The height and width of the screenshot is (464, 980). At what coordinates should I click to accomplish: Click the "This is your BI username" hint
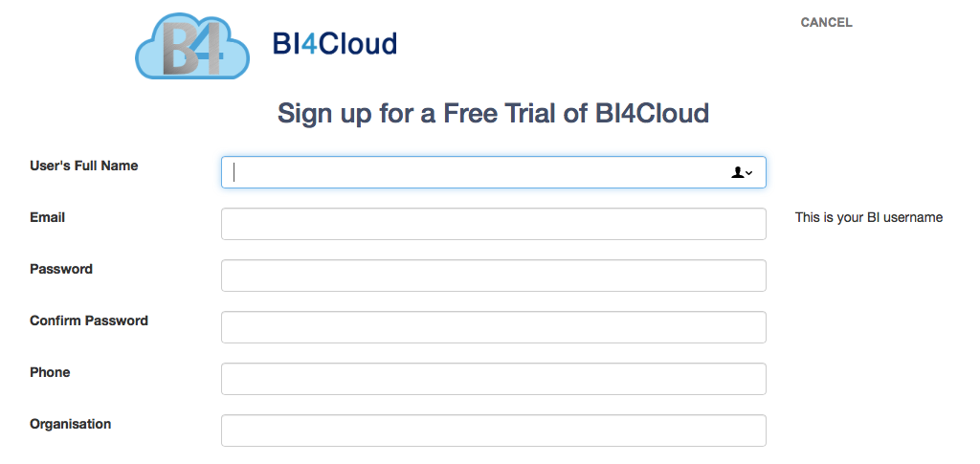click(x=869, y=217)
